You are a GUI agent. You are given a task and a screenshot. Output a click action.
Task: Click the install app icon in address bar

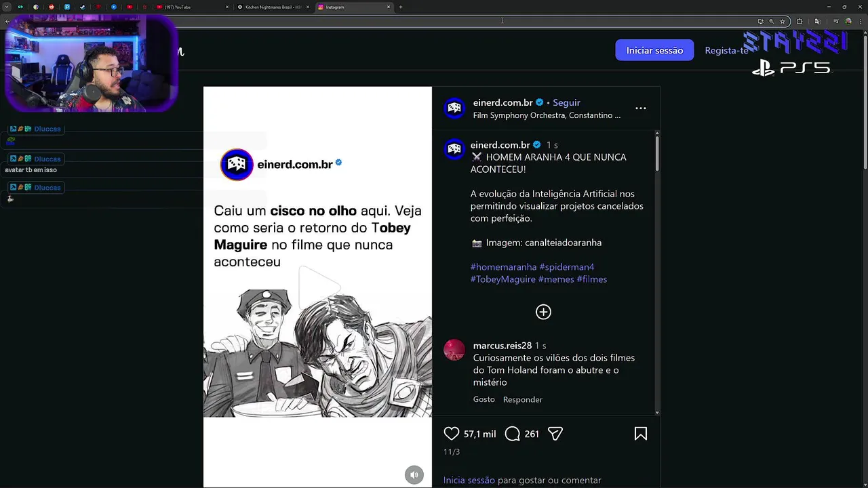click(x=760, y=21)
